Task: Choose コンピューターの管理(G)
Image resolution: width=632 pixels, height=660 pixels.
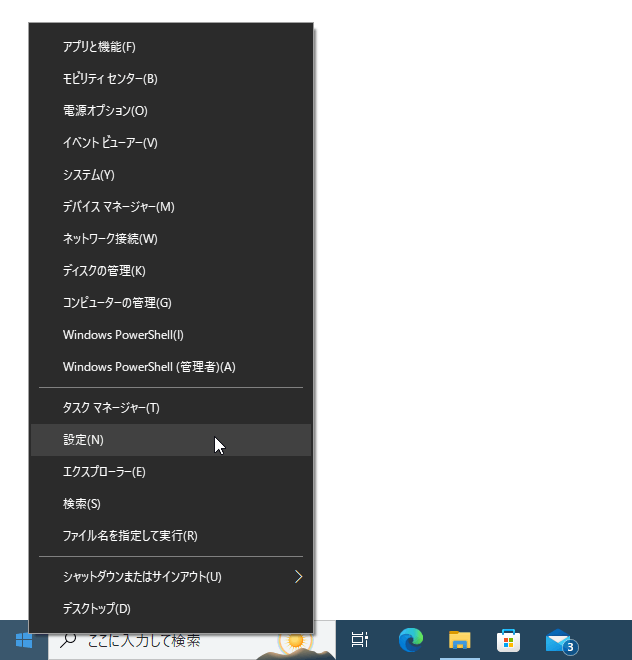Action: (171, 302)
